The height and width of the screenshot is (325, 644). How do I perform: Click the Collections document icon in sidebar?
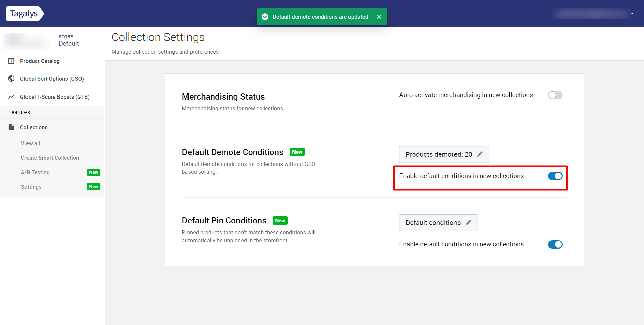pos(10,127)
